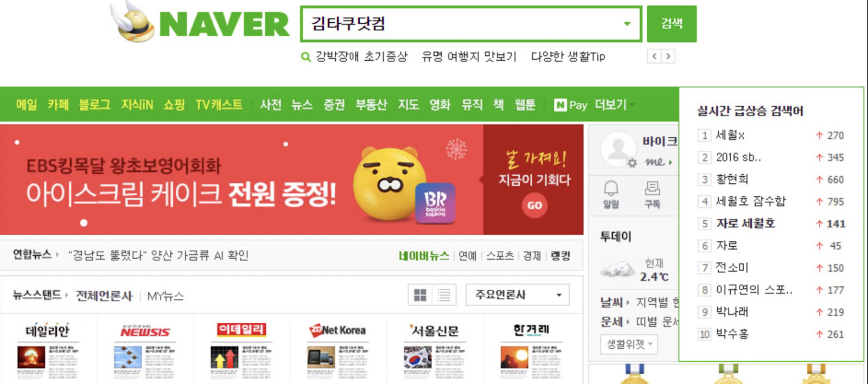Switch newsstand to list view

point(444,295)
